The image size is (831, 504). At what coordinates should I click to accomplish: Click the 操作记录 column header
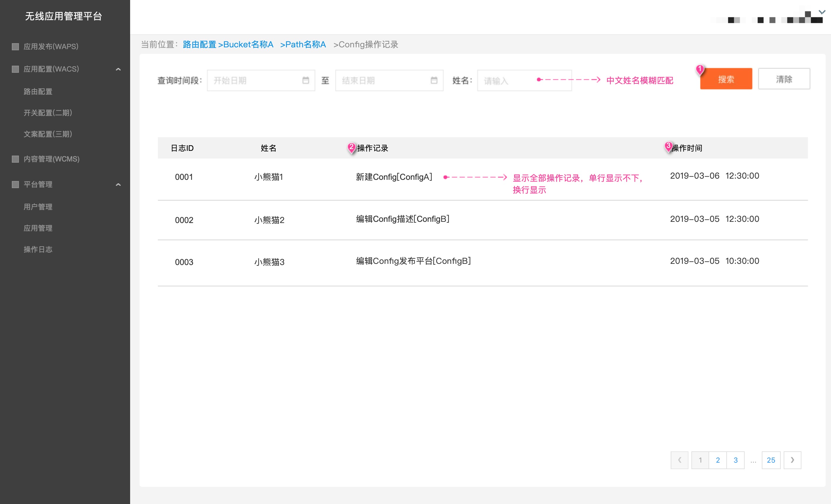(x=373, y=148)
